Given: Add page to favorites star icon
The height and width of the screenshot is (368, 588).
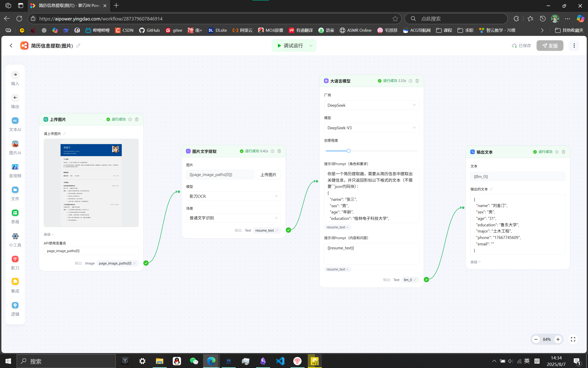Looking at the screenshot, I should pyautogui.click(x=395, y=19).
